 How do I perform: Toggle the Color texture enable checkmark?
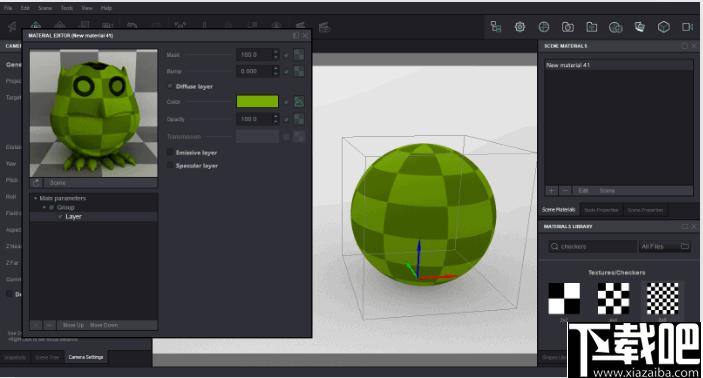pyautogui.click(x=286, y=102)
